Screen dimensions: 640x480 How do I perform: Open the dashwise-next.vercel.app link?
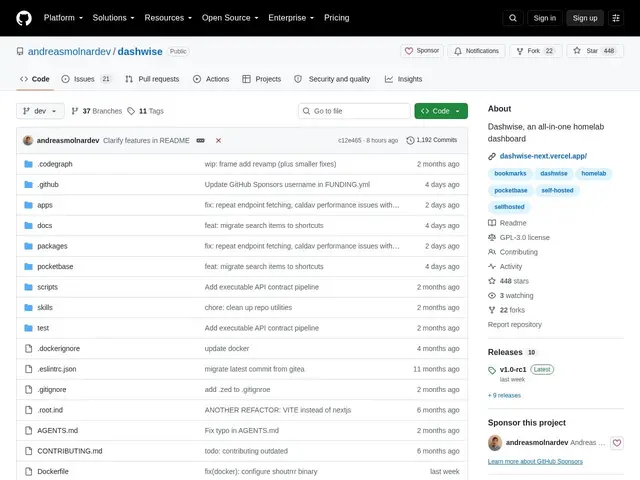click(543, 156)
